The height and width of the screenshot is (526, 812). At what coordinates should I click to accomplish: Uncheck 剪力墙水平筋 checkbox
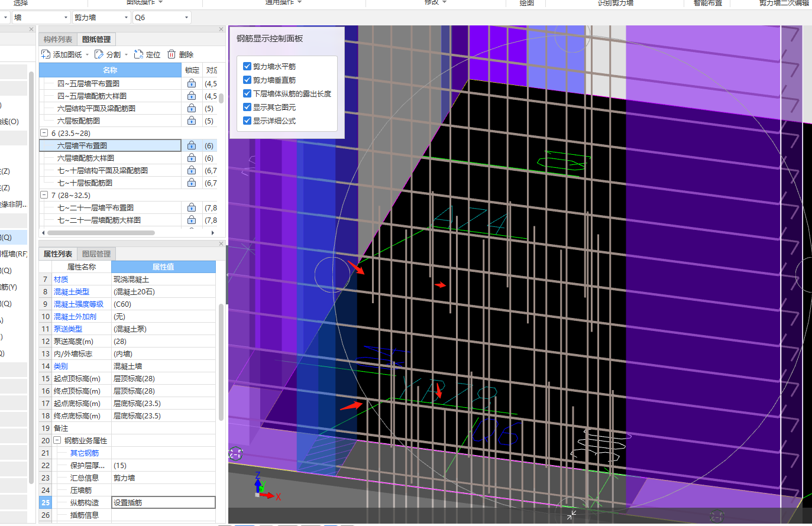tap(247, 66)
